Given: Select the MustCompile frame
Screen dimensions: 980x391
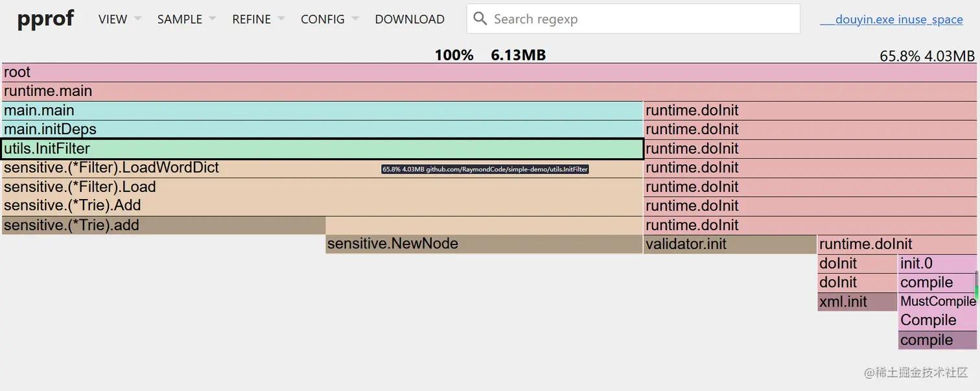Looking at the screenshot, I should 937,302.
